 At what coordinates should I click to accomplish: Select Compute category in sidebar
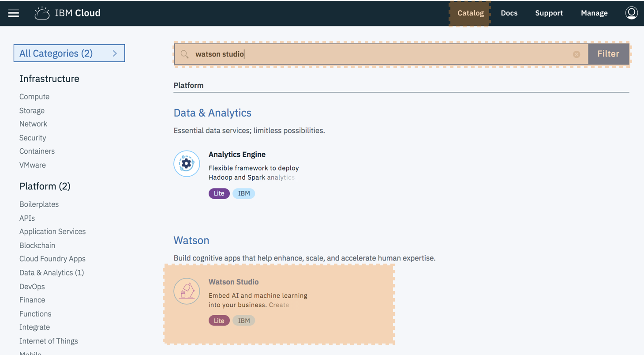(34, 97)
